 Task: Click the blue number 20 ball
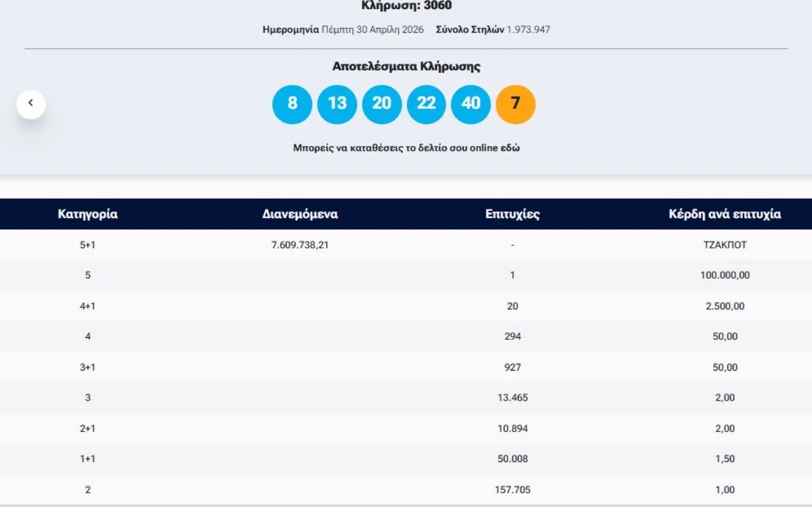(x=382, y=104)
